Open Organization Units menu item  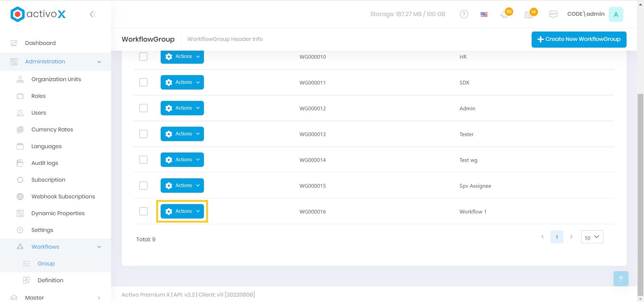56,79
